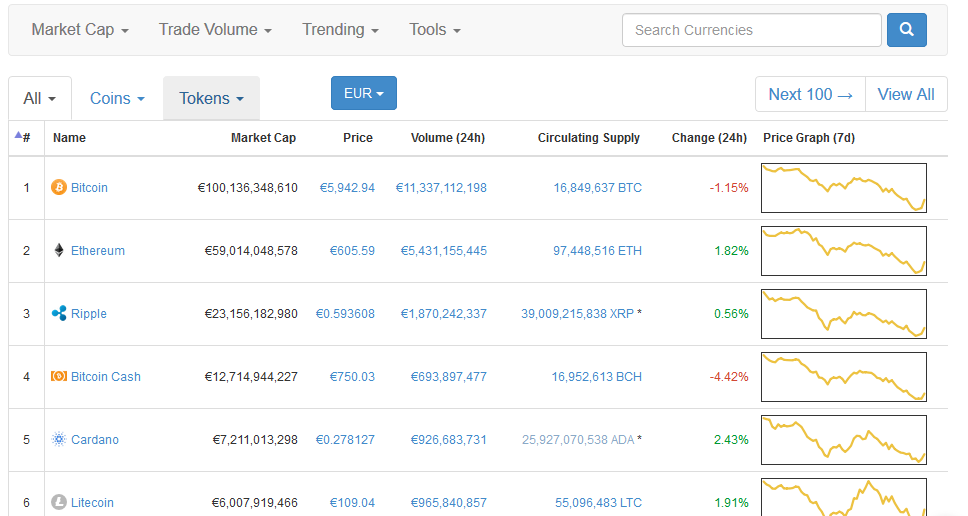The width and height of the screenshot is (968, 516).
Task: Open the EUR currency selector
Action: click(364, 93)
